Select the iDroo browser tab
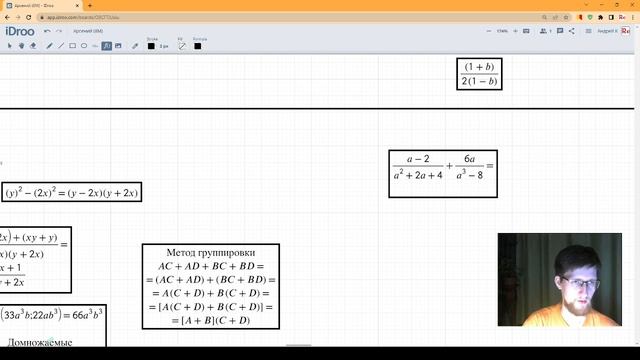Viewport: 640px width, 360px height. pyautogui.click(x=42, y=6)
